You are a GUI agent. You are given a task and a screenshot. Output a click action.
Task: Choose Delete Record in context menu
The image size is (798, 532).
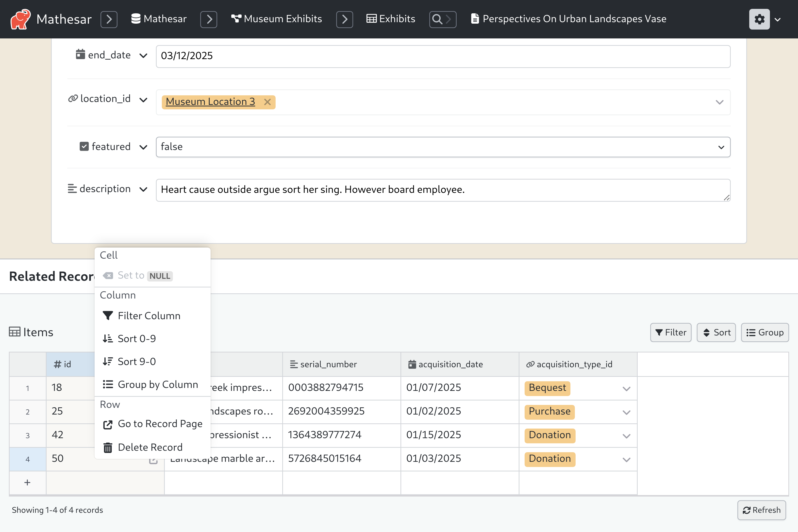pyautogui.click(x=152, y=448)
